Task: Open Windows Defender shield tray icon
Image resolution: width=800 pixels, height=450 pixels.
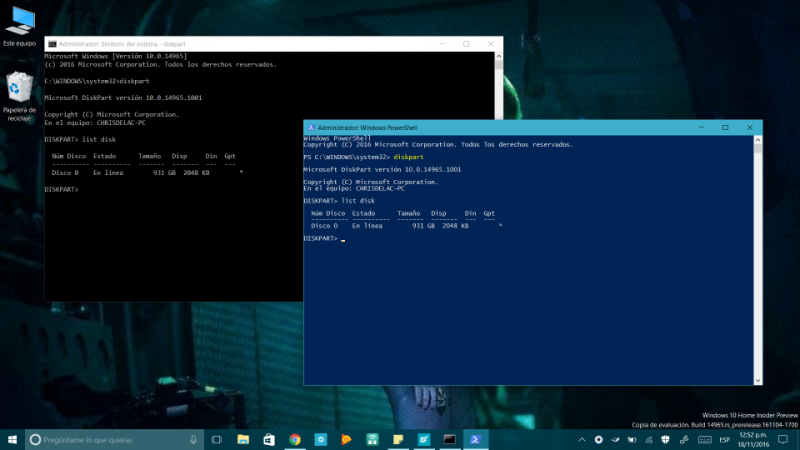Action: pyautogui.click(x=665, y=439)
